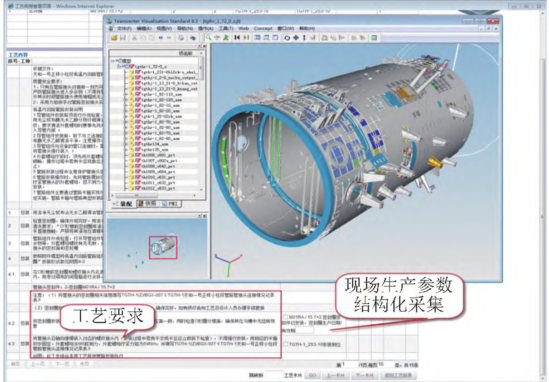Open the Concept menu
The image size is (549, 382).
point(263,28)
